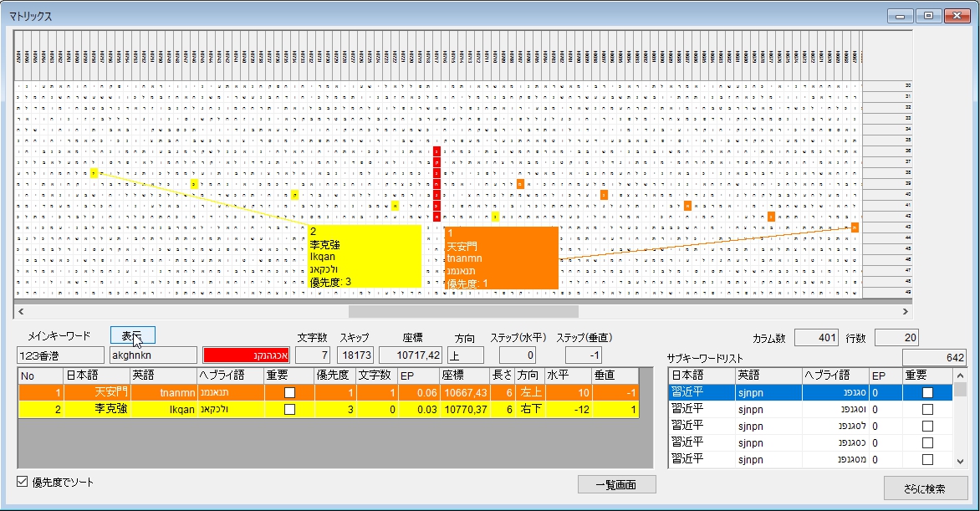The height and width of the screenshot is (511, 980).
Task: Check 重要 box for 李克強 row
Action: coord(289,410)
